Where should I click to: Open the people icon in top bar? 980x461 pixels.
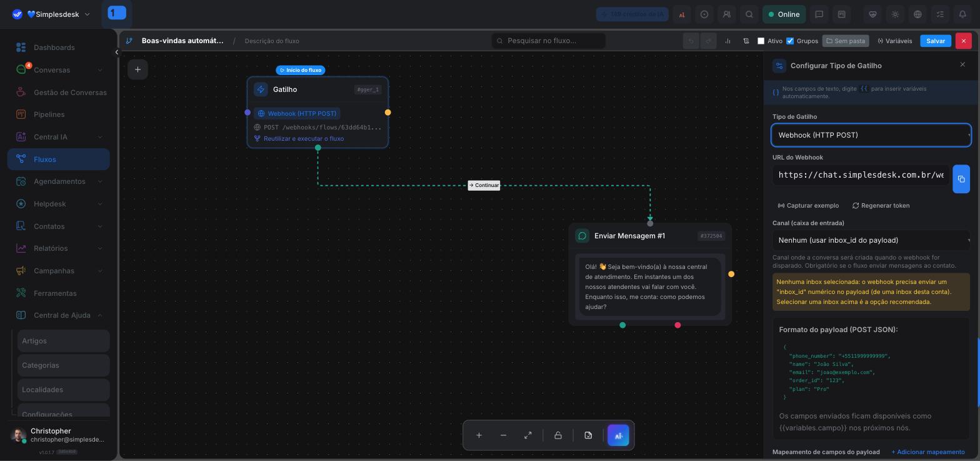(x=727, y=14)
